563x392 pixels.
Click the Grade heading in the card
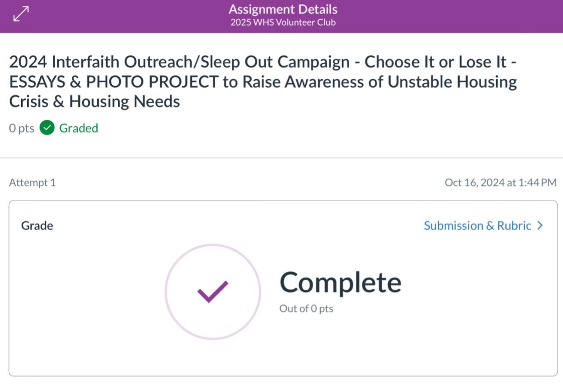pos(37,226)
